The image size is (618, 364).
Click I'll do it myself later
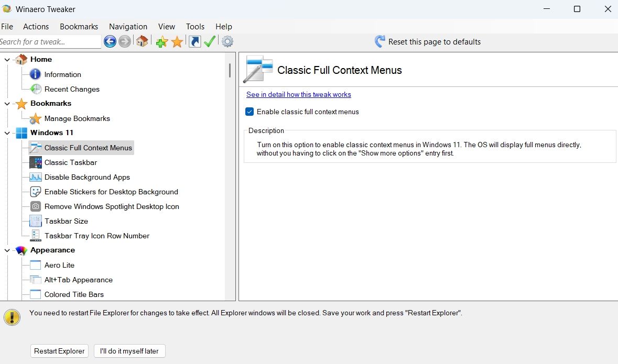coord(129,351)
